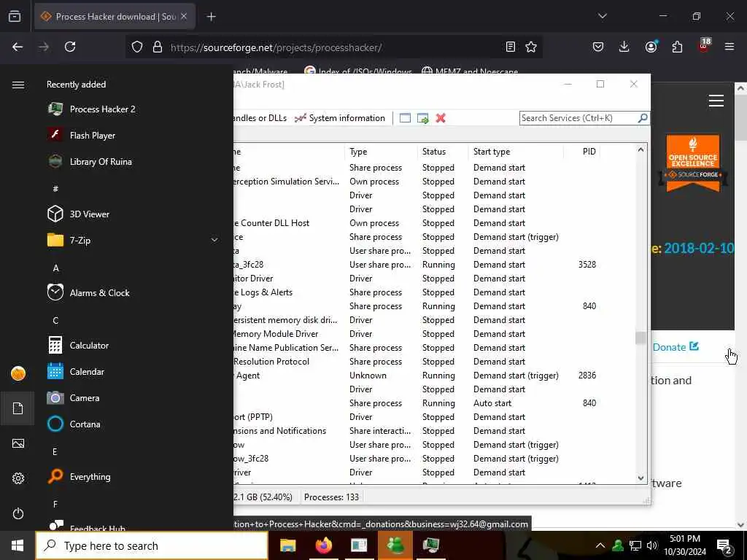Open Firefox extensions puzzle icon
The image size is (747, 560).
[x=677, y=47]
